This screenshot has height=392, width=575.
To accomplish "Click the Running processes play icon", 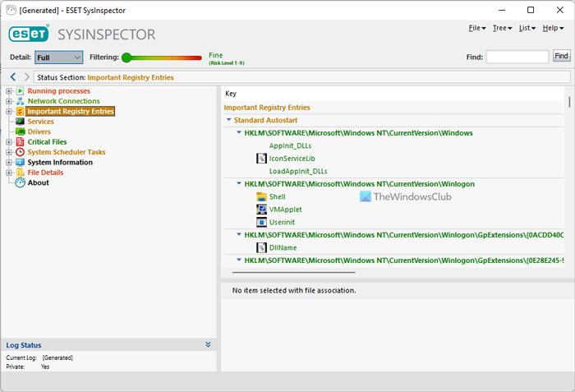I will point(21,90).
